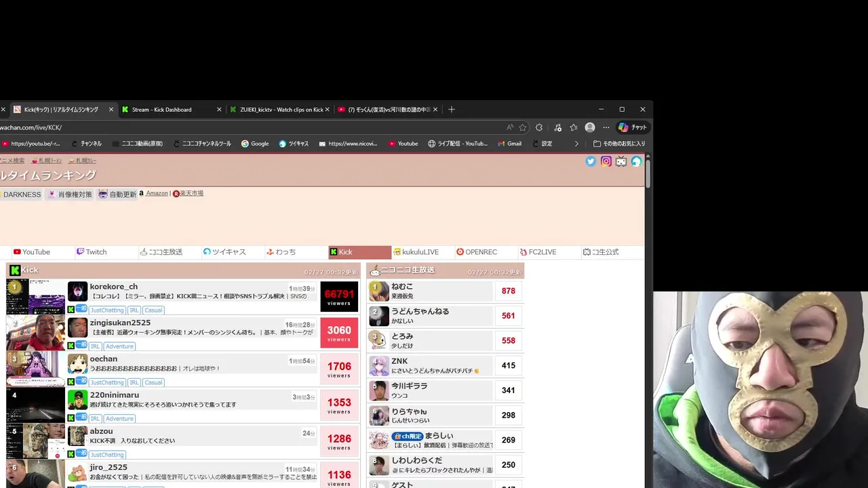The image size is (868, 488).
Task: Select the FC2LIVE platform tab
Action: [x=549, y=252]
